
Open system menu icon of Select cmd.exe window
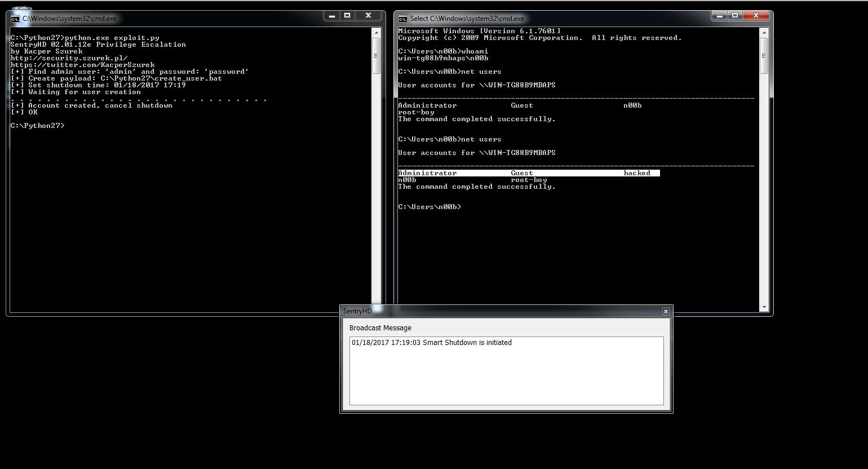(402, 19)
